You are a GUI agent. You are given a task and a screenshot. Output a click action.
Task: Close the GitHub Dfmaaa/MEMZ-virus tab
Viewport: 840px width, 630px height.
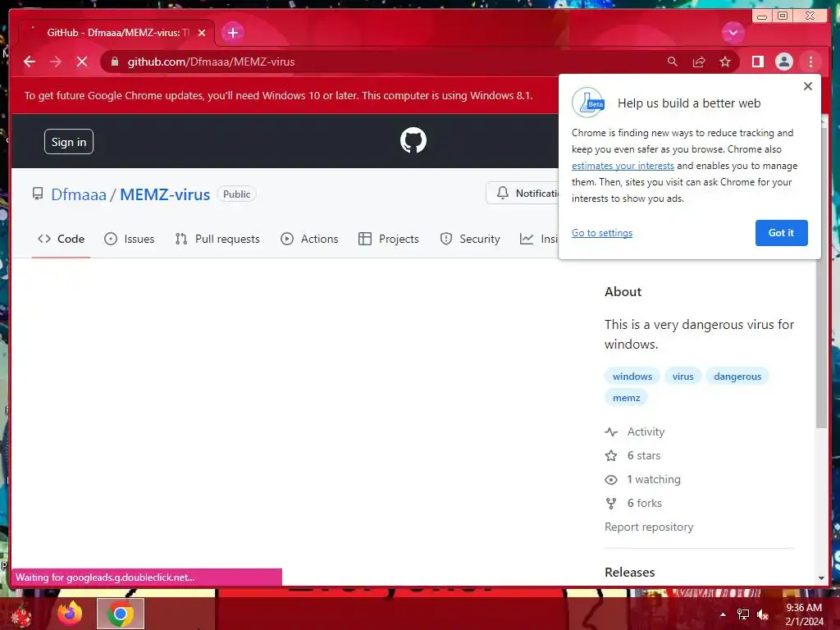pos(202,33)
